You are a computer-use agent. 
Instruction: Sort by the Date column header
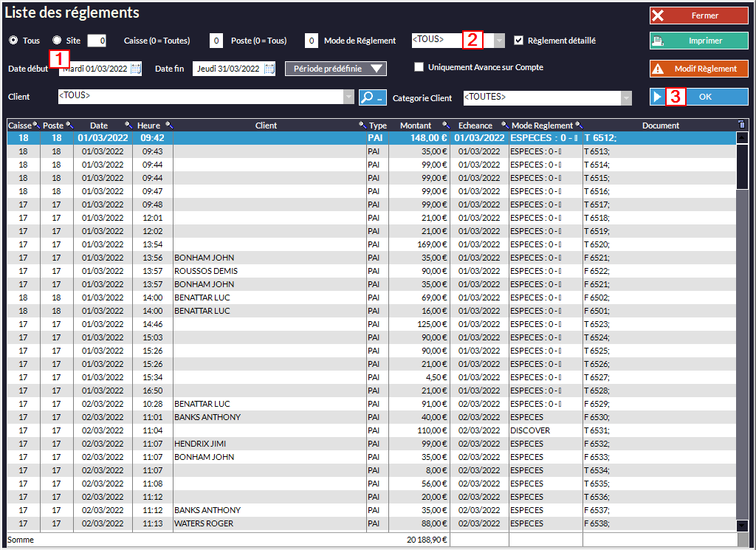point(99,126)
